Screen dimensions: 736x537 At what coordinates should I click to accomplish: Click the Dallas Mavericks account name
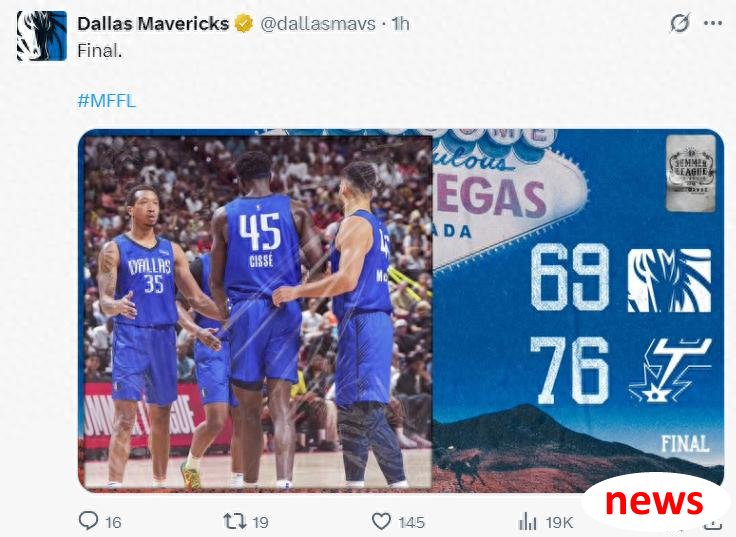153,23
